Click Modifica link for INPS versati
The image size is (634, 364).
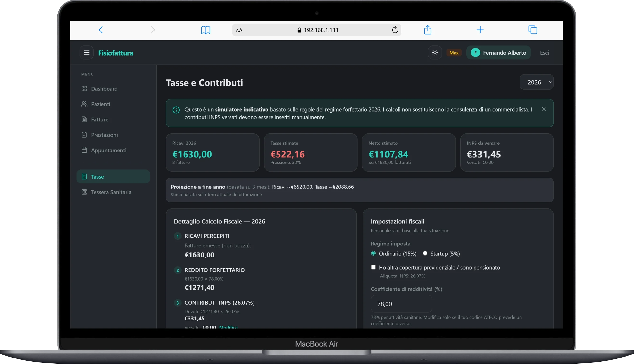(x=228, y=327)
